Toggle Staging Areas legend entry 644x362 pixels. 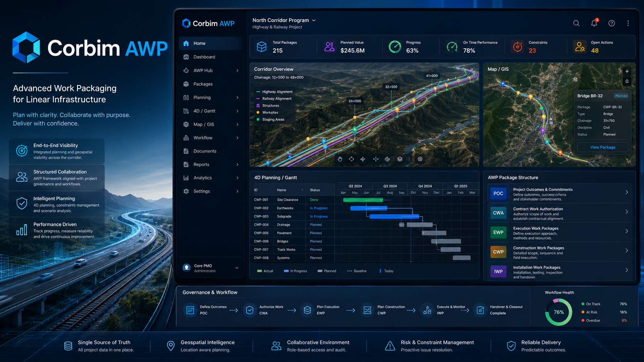(x=270, y=120)
